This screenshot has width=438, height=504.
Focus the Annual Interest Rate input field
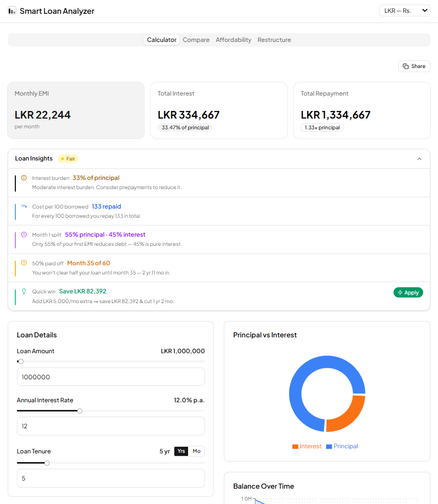[111, 426]
